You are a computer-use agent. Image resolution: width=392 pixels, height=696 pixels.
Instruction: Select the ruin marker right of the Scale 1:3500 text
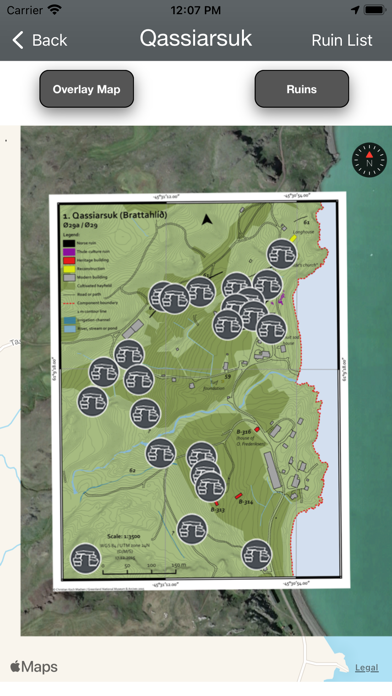pyautogui.click(x=192, y=529)
